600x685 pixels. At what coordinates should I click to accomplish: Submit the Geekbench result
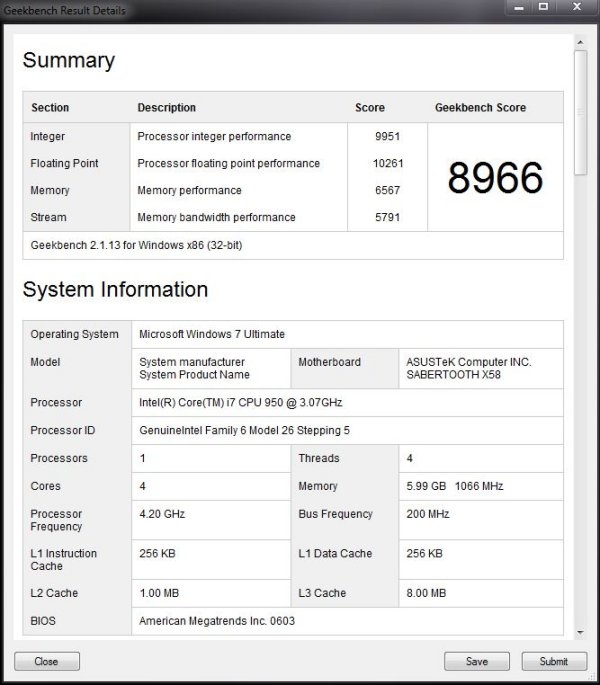(x=554, y=661)
